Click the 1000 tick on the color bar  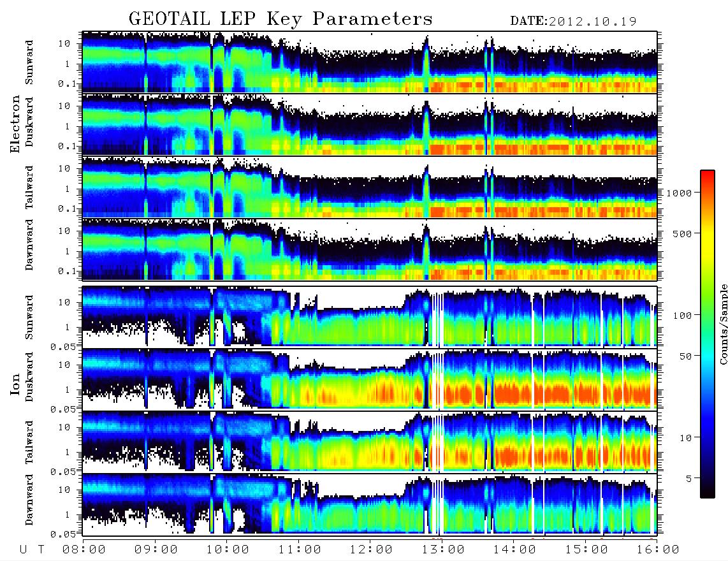[680, 193]
